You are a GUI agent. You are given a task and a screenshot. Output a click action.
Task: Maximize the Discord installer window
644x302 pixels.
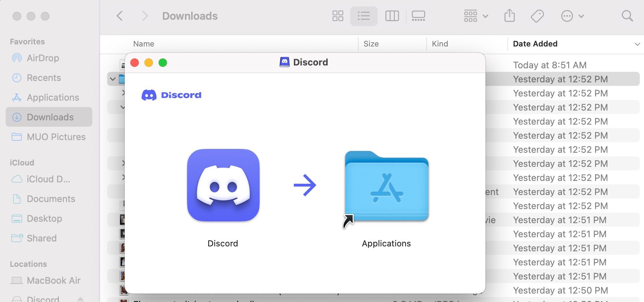(163, 63)
